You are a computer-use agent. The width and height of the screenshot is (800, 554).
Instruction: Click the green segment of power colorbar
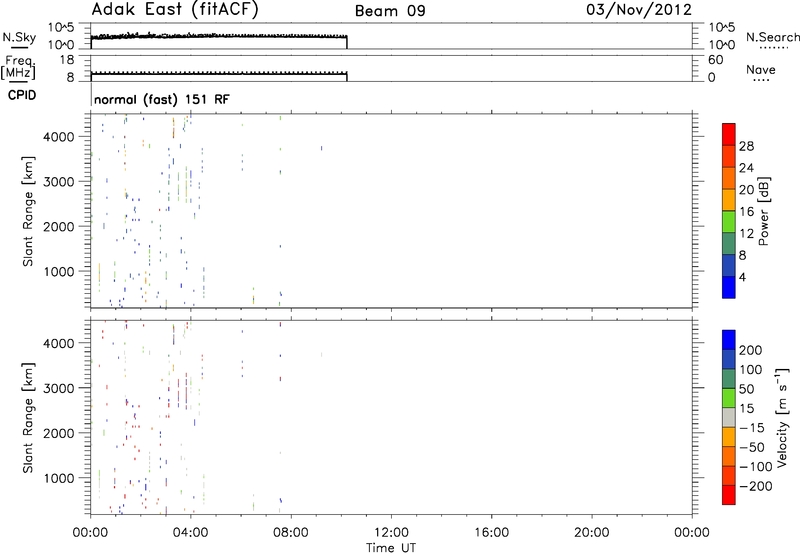pyautogui.click(x=729, y=221)
